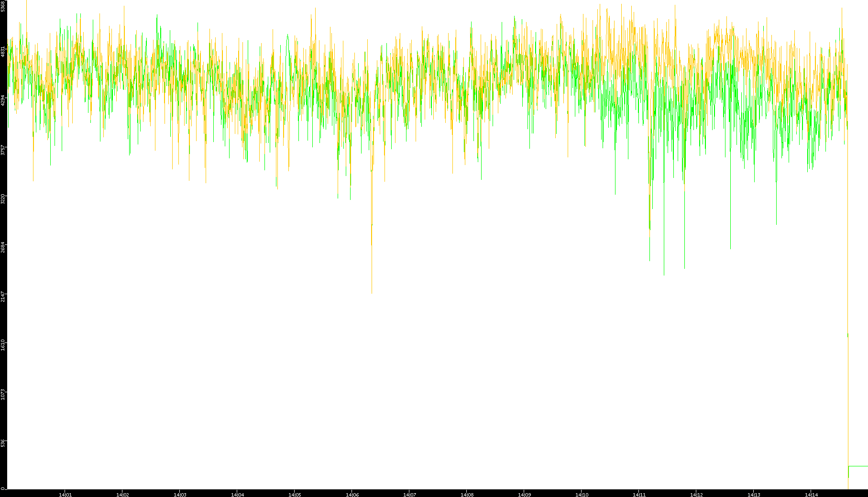Select the 14:09 tick label
The height and width of the screenshot is (497, 868).
pos(524,495)
